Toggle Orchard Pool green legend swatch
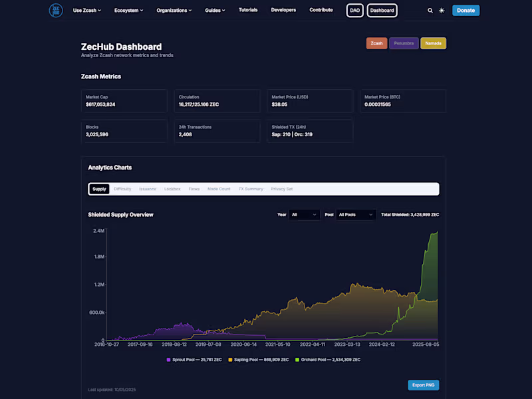This screenshot has width=532, height=399. click(297, 360)
